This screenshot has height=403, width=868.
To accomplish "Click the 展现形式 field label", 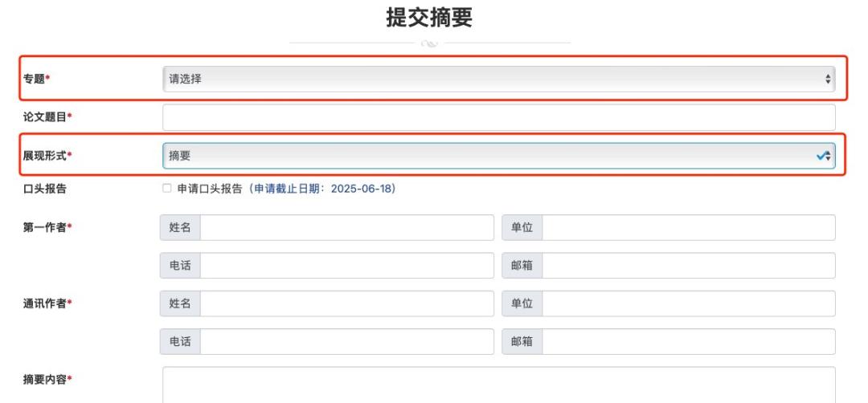I will pyautogui.click(x=44, y=156).
